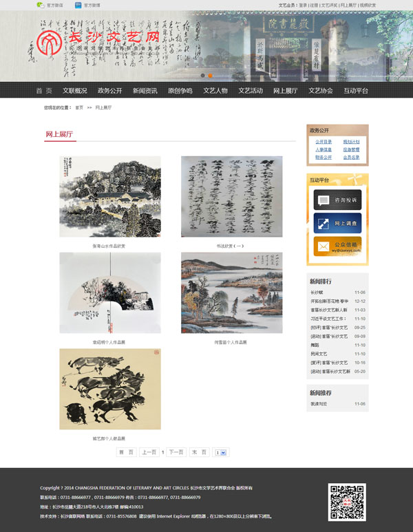Click the 末页 pagination button
Screen dimensions: 413x532
pyautogui.click(x=200, y=452)
